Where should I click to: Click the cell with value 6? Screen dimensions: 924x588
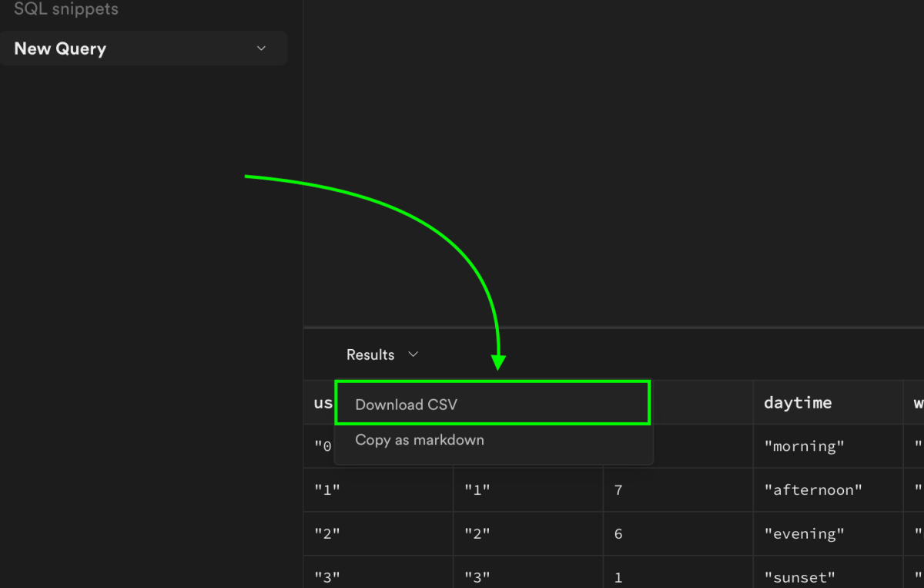(678, 534)
